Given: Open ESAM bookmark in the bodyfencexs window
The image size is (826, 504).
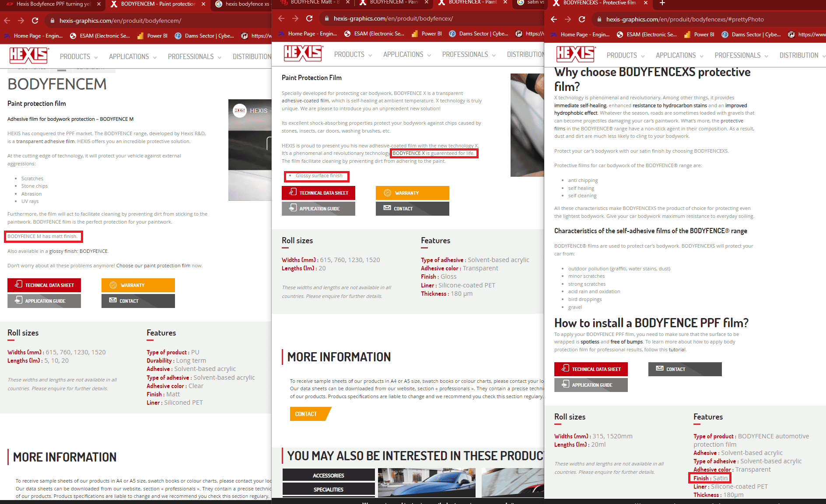Looking at the screenshot, I should (x=647, y=35).
